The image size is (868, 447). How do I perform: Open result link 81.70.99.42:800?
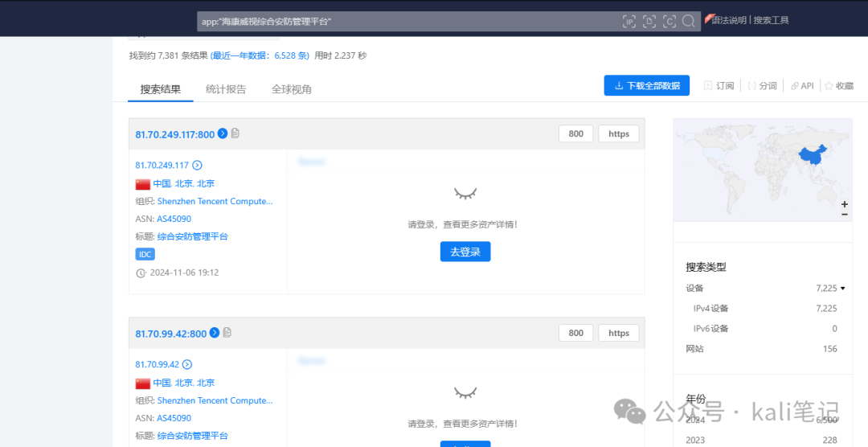click(171, 334)
